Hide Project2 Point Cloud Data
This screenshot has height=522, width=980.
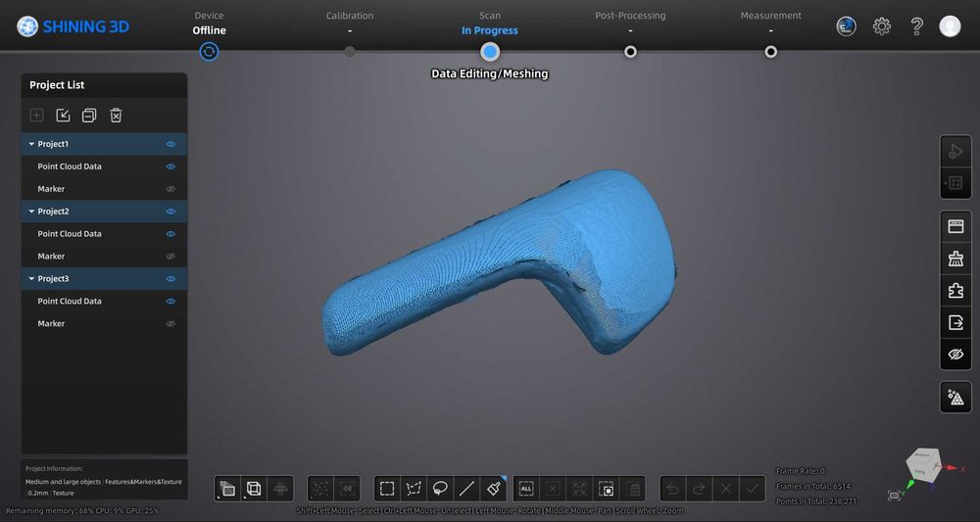click(x=171, y=234)
